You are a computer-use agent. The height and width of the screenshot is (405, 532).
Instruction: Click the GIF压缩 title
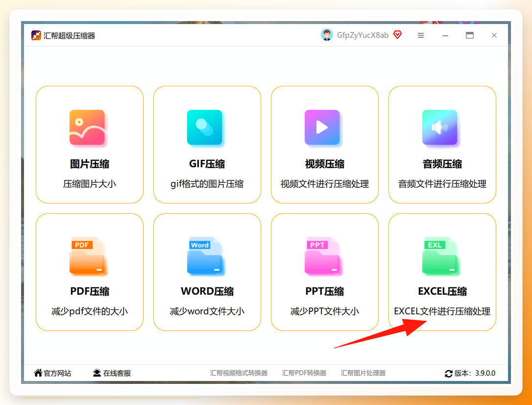pyautogui.click(x=207, y=164)
